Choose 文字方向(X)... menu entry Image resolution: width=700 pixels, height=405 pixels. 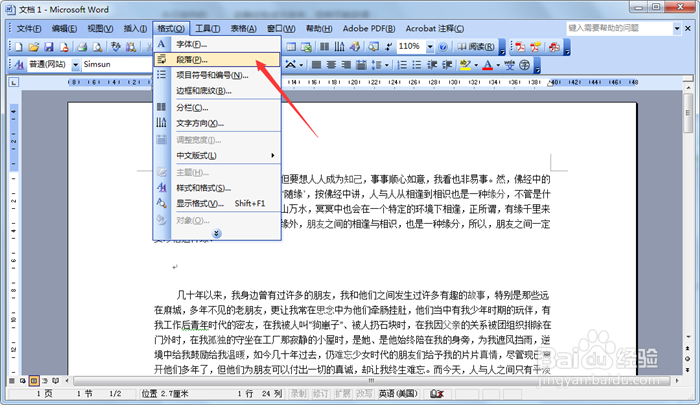click(x=217, y=123)
